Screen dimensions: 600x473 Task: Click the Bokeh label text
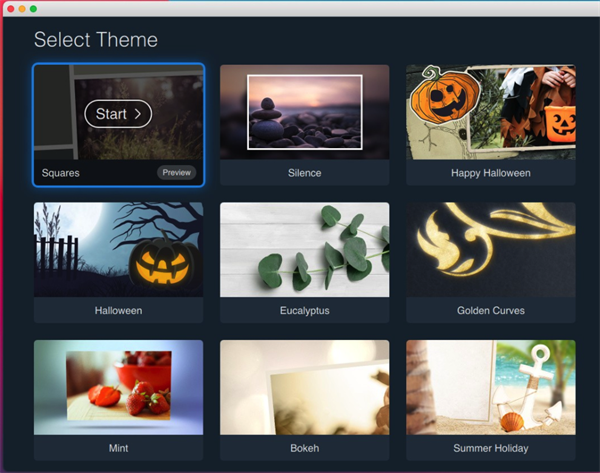click(305, 448)
